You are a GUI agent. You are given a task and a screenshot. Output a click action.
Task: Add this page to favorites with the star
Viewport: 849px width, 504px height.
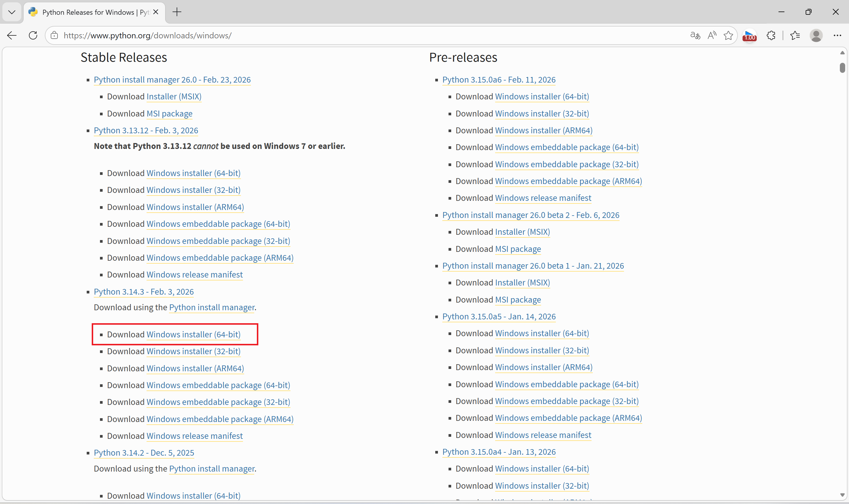pos(728,35)
